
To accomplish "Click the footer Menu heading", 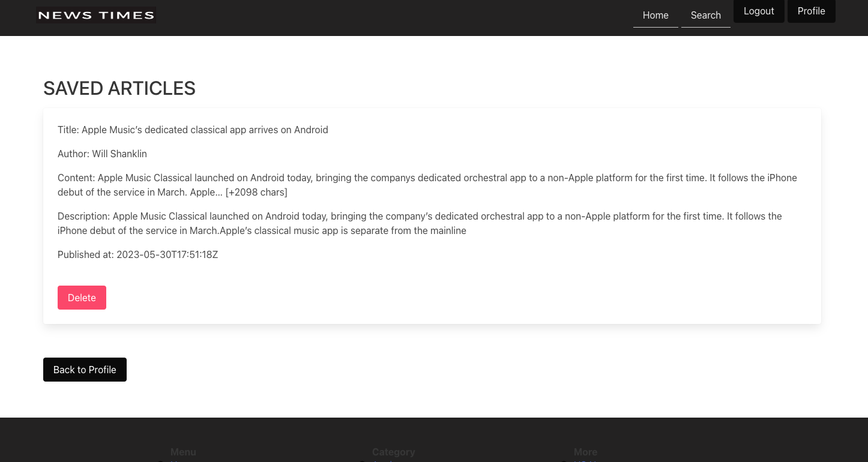I will [x=183, y=452].
